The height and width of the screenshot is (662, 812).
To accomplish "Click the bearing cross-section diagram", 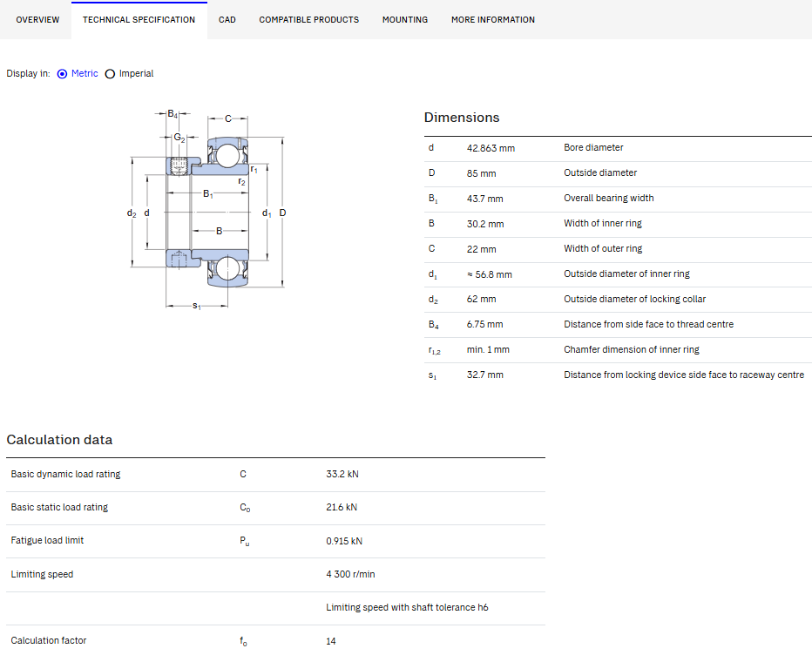I will (x=207, y=210).
